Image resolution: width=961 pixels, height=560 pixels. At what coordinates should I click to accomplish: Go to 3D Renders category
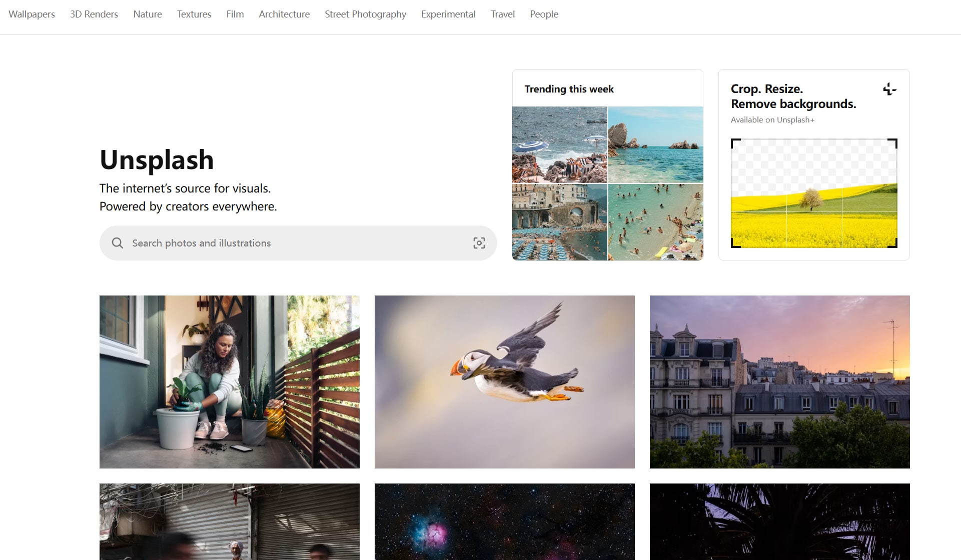coord(94,14)
